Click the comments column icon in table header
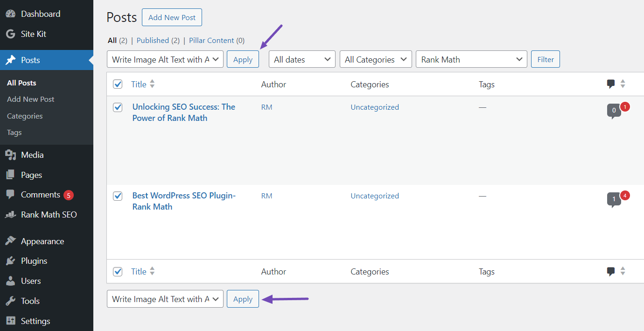 pos(611,85)
